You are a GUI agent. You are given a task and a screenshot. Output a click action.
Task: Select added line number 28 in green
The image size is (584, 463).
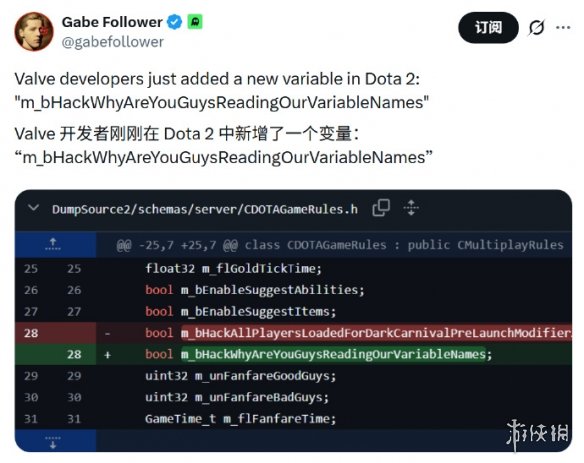click(74, 354)
